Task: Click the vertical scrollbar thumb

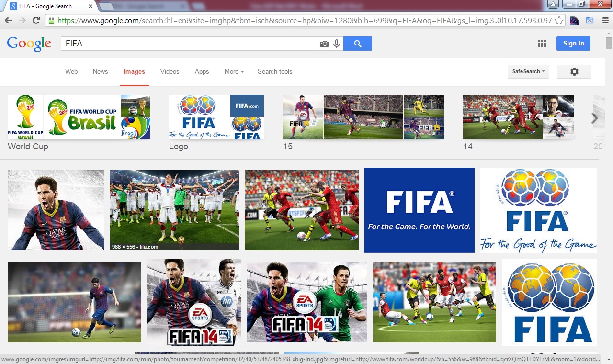Action: click(x=609, y=43)
